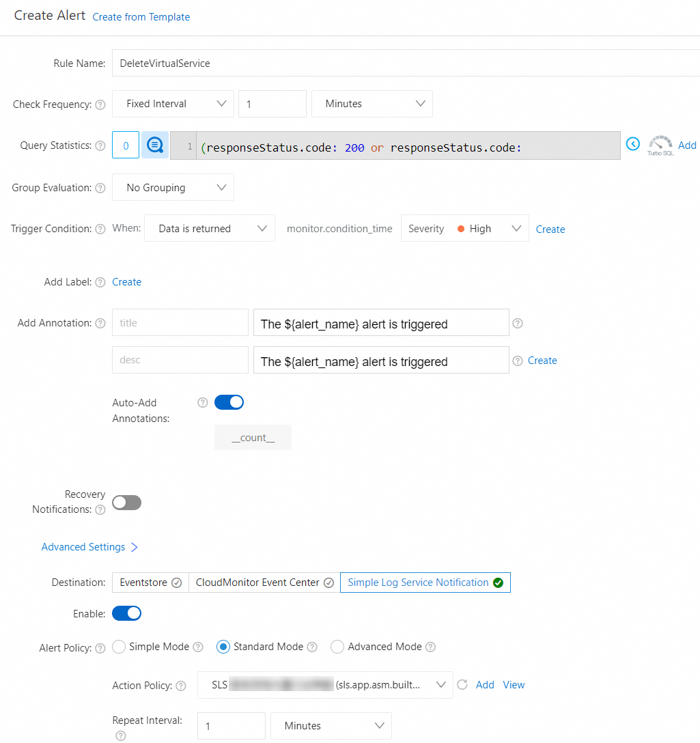Open help icon for Recovery Notifications
This screenshot has height=743, width=700.
tap(100, 510)
